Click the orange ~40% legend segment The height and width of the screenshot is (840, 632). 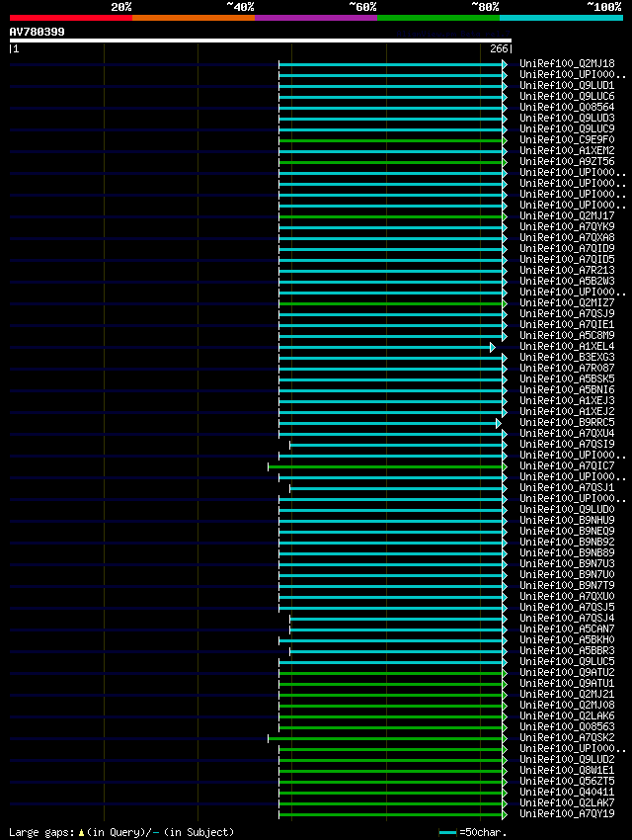pyautogui.click(x=194, y=18)
